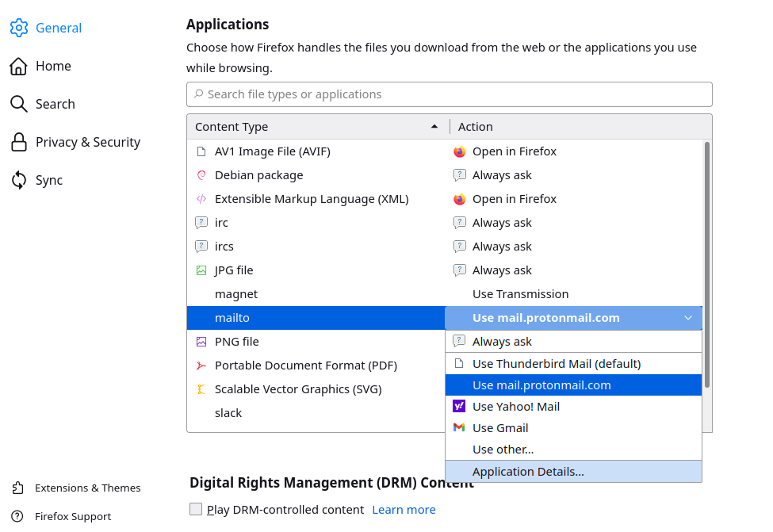Open Extensions & Themes link
The width and height of the screenshot is (773, 532).
[88, 488]
